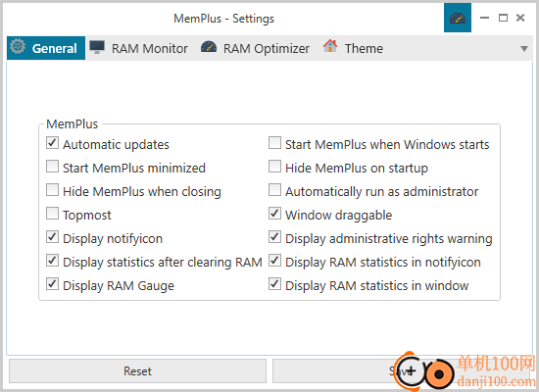Expand the tab overflow dropdown arrow

click(x=524, y=49)
